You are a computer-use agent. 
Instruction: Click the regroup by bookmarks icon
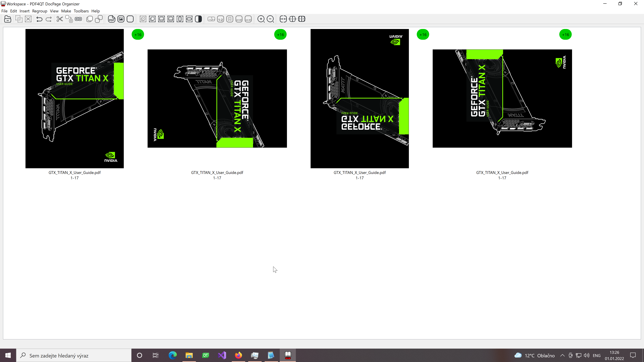click(x=230, y=19)
